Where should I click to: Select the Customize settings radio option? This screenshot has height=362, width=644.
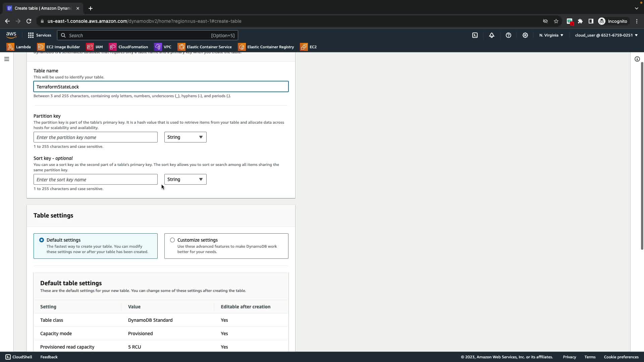click(x=172, y=240)
